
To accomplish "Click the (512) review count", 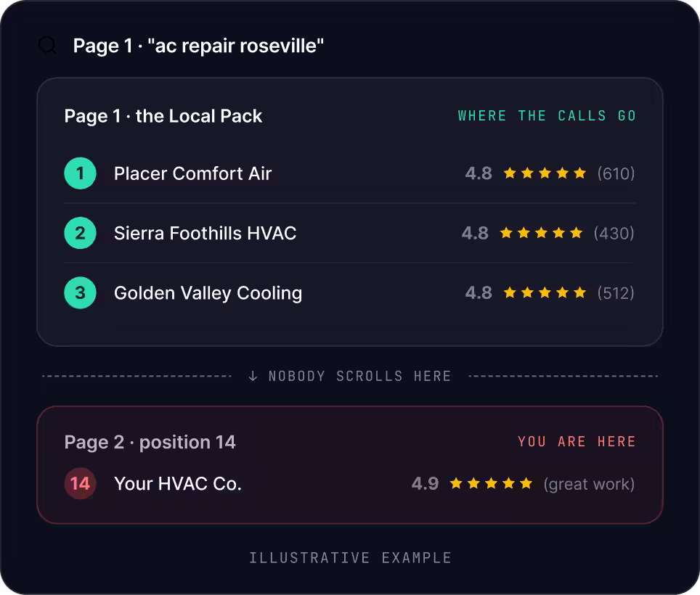I will (616, 292).
